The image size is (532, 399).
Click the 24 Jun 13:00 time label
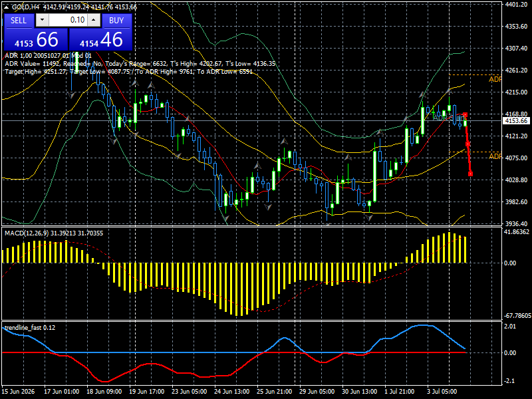231,392
